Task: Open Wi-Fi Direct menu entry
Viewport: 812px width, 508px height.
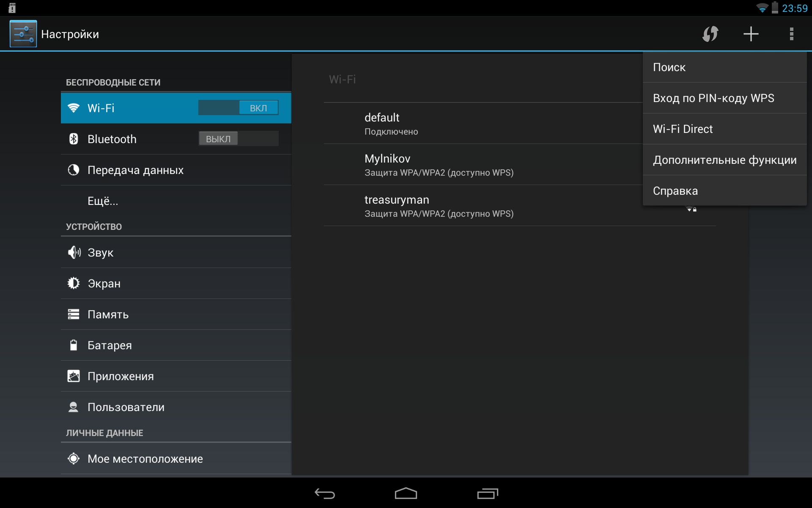Action: [x=724, y=129]
